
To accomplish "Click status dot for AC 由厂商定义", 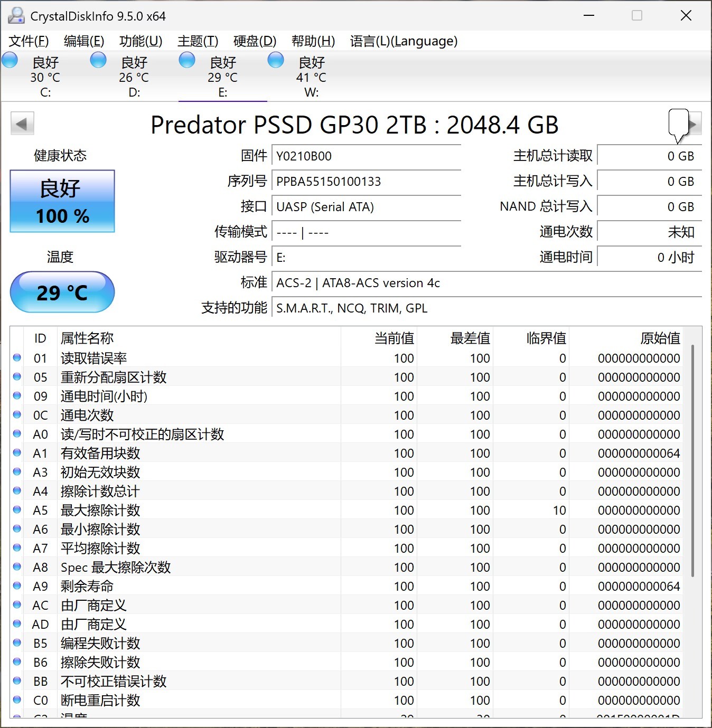I will pos(17,605).
